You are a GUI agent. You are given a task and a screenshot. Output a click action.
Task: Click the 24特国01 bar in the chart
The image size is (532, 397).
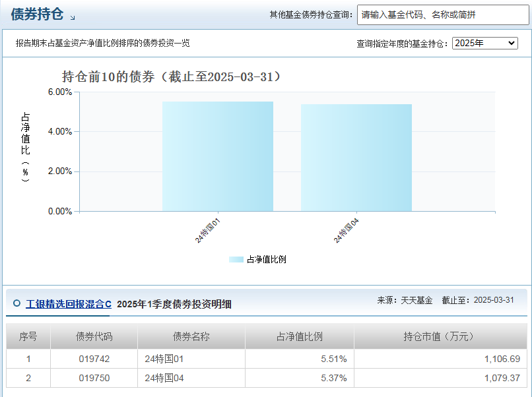click(217, 156)
